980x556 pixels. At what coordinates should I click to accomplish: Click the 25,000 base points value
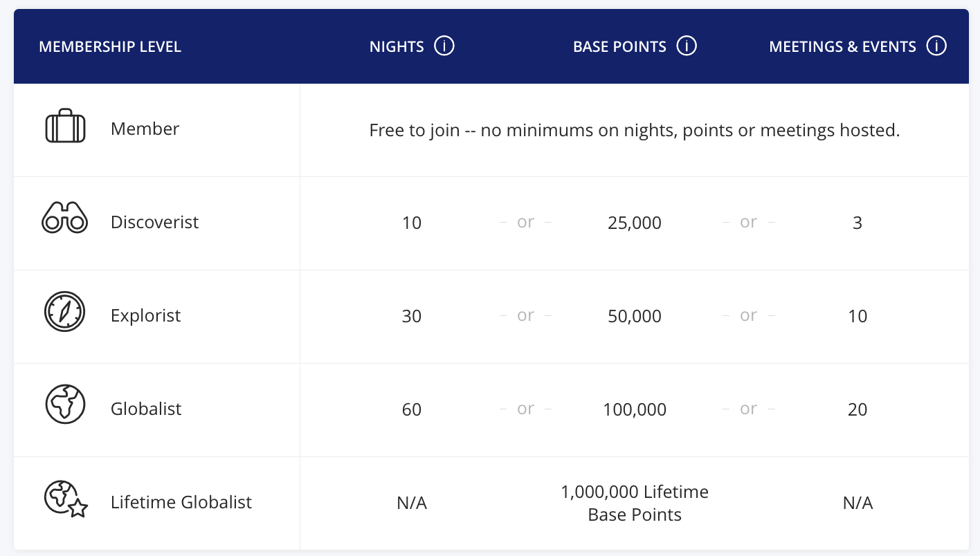coord(634,223)
